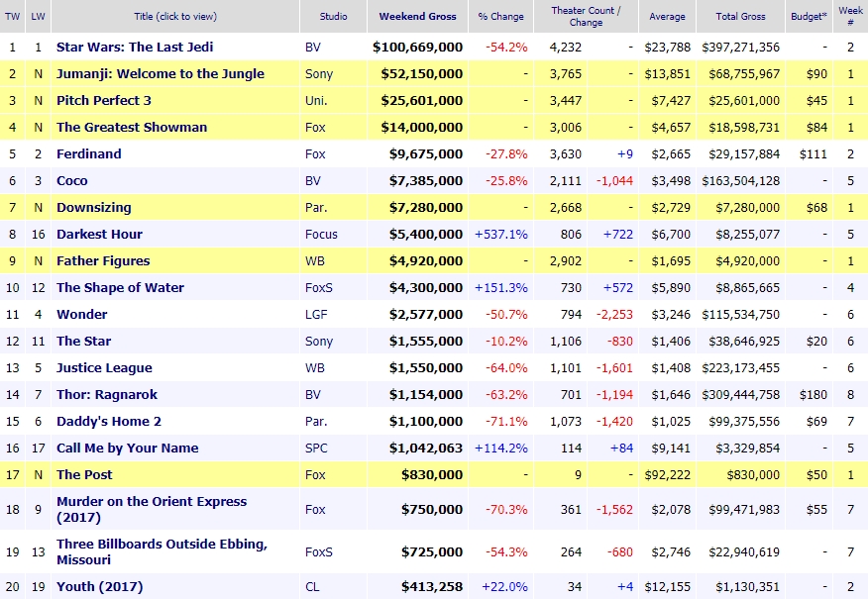
Task: Select the $180 budget value for Thor
Action: click(x=814, y=394)
